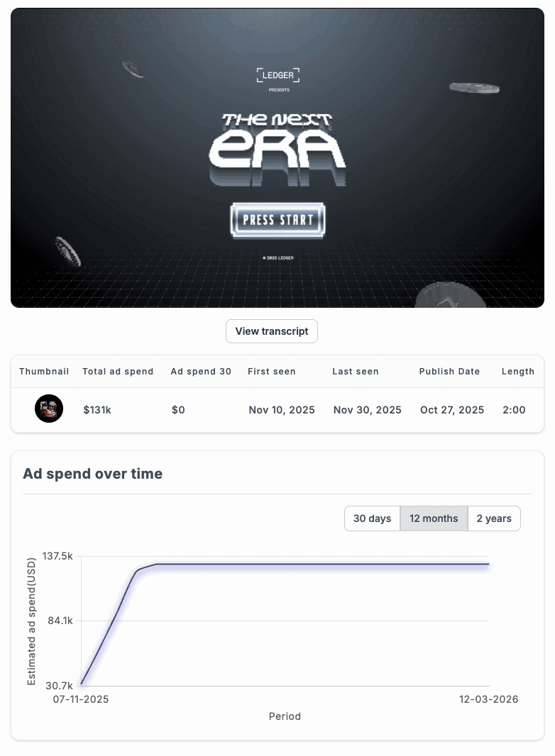Click the Ad spend 30 column header

point(201,371)
